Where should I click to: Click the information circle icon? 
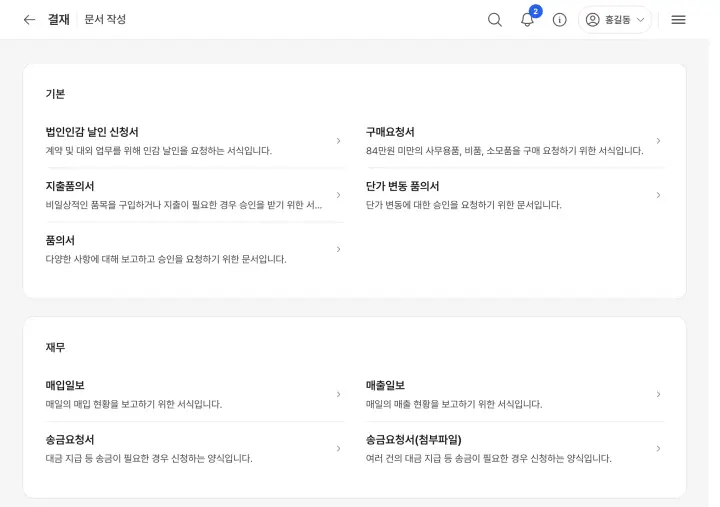click(x=559, y=20)
